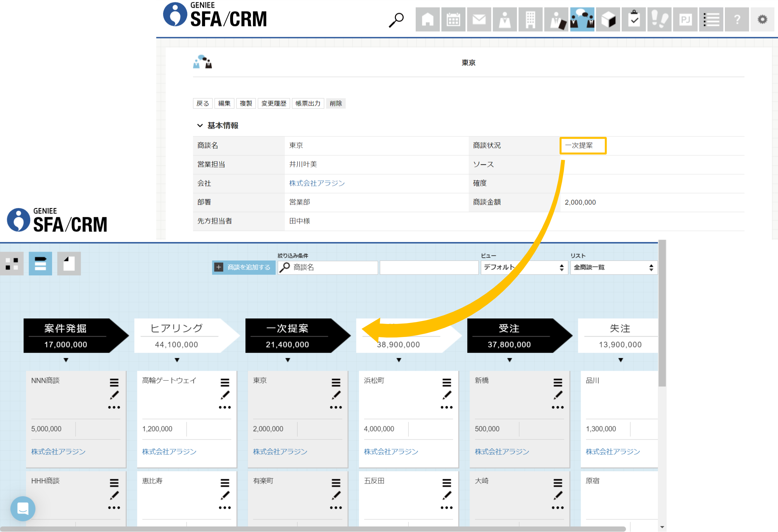The width and height of the screenshot is (778, 532).
Task: Select the 田中様 先方担当者 value
Action: coord(299,221)
